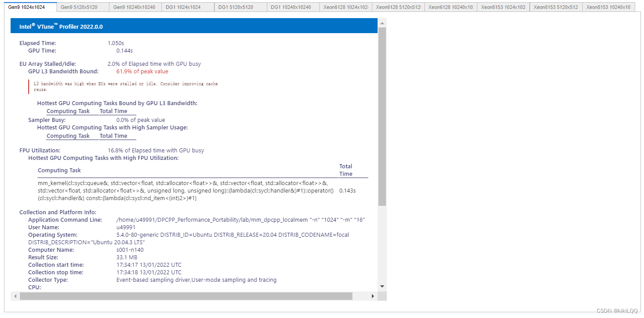Switch to the Gen9 1024x1024 tab
The height and width of the screenshot is (318, 644).
pos(30,7)
